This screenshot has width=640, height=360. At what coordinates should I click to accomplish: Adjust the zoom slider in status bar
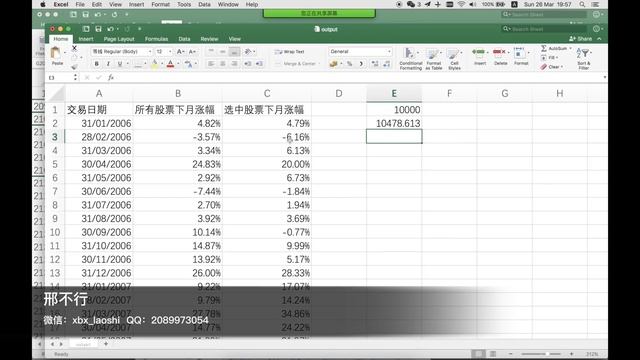pos(541,354)
